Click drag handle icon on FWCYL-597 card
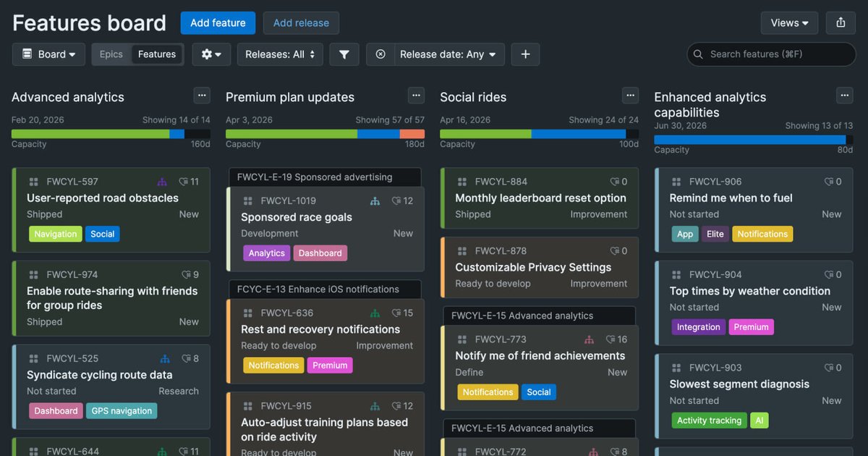Image resolution: width=868 pixels, height=456 pixels. tap(33, 182)
